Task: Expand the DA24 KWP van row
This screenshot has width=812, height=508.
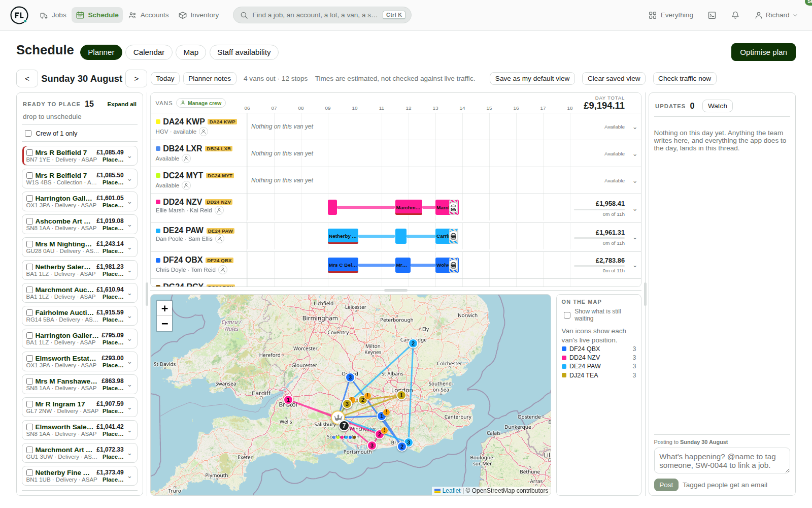Action: pos(635,128)
